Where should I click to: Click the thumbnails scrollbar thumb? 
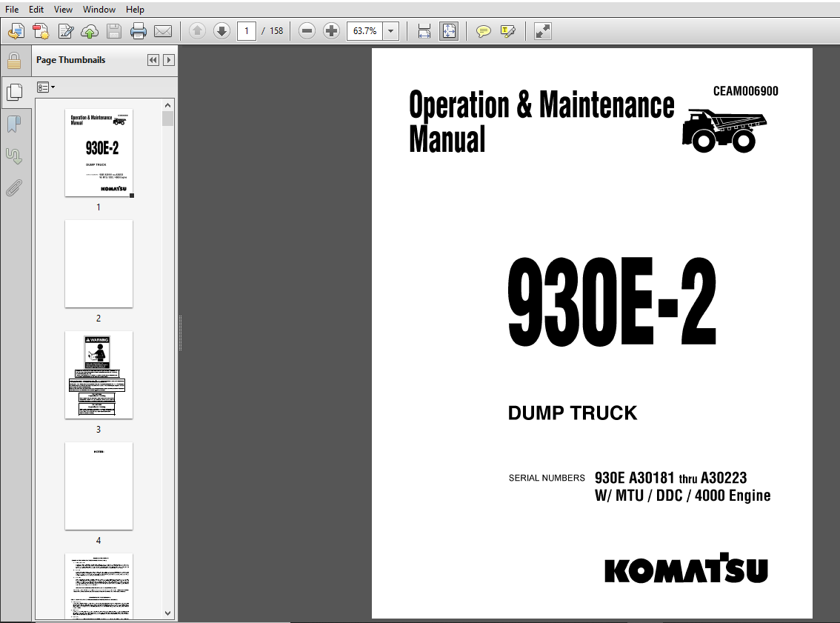tap(167, 119)
